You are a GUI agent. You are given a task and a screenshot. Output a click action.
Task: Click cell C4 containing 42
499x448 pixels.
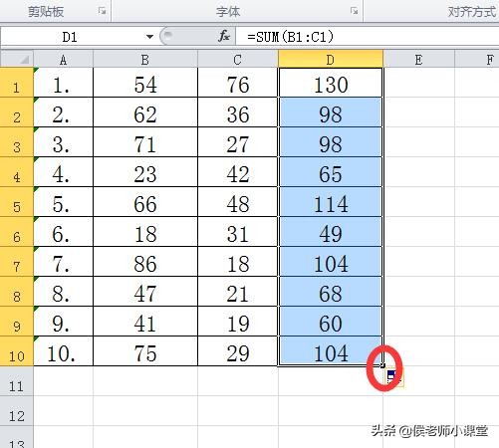click(x=238, y=172)
